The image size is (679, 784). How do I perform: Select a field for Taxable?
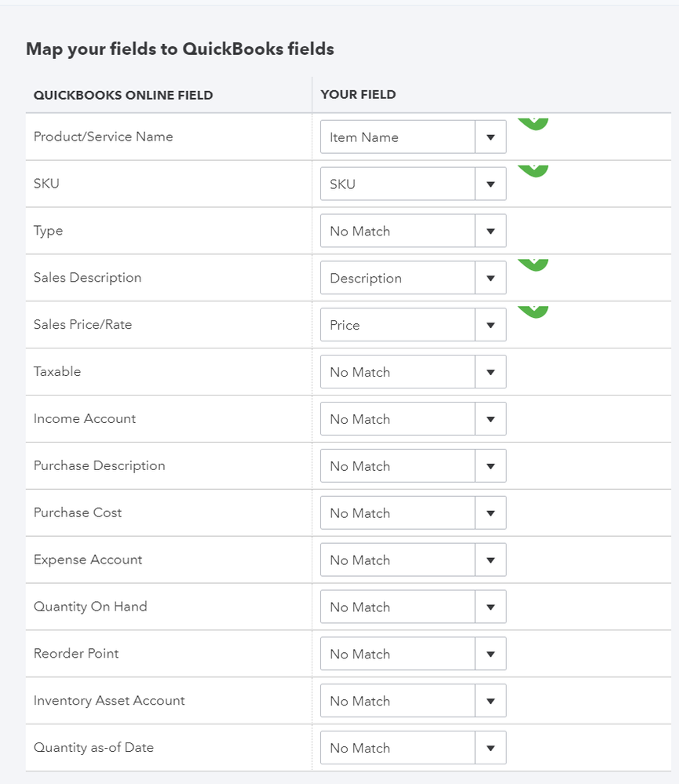(413, 372)
